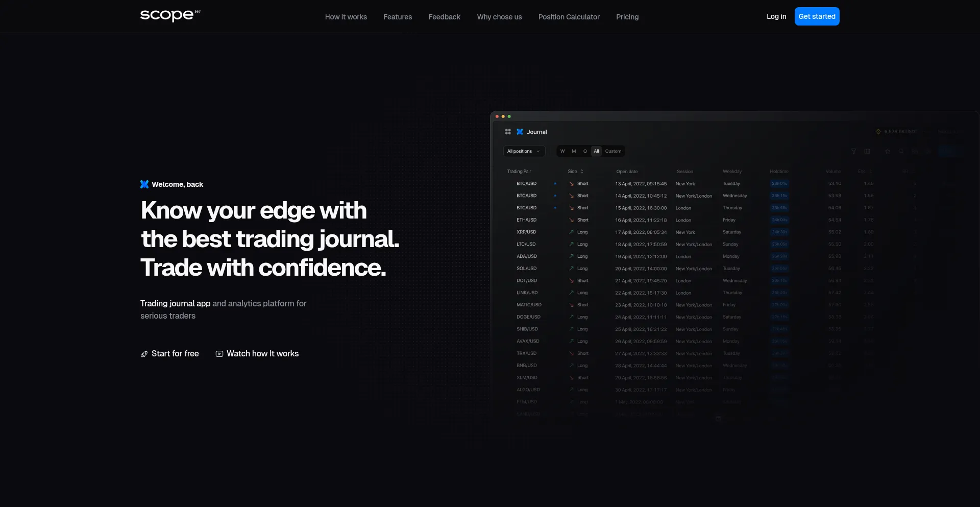Toggle the Side column sort arrows
The image size is (980, 507).
(x=581, y=171)
